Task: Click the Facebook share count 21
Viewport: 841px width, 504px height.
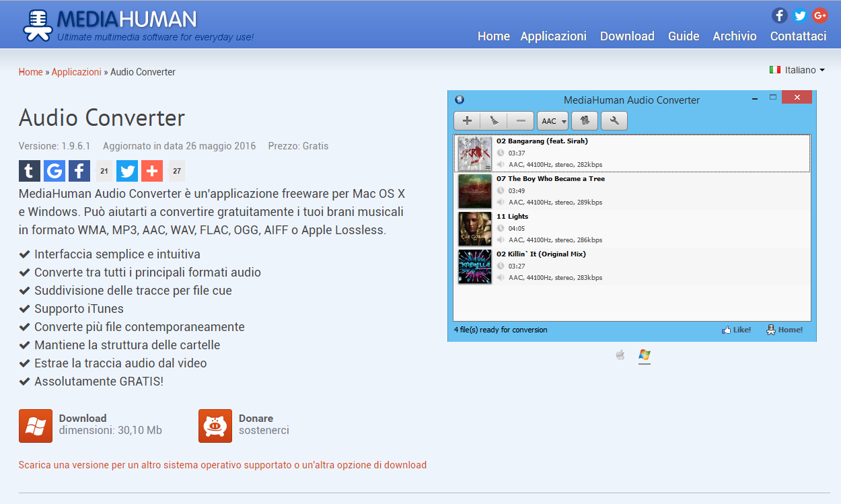Action: coord(104,171)
